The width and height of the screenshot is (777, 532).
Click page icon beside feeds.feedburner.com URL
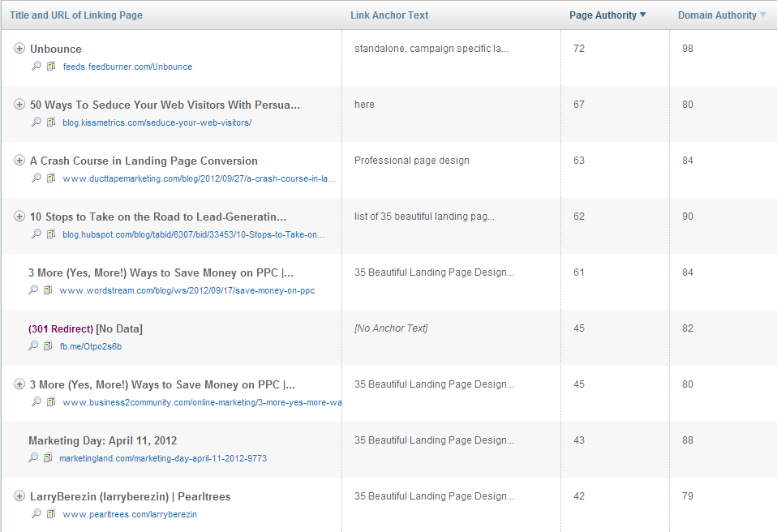point(51,66)
